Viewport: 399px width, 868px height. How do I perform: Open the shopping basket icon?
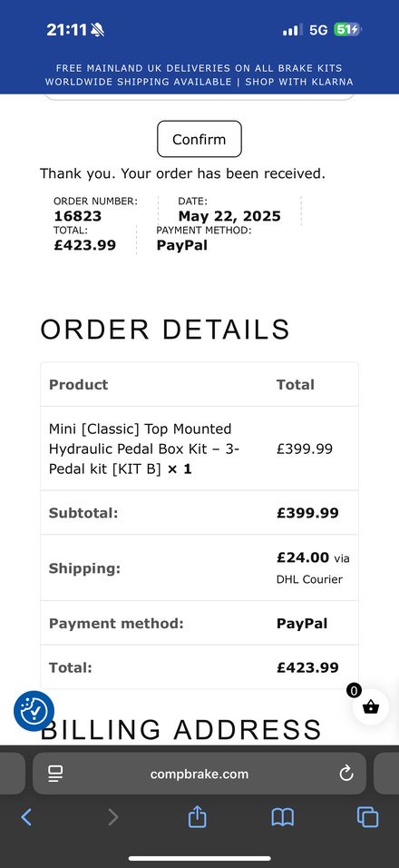pos(371,707)
